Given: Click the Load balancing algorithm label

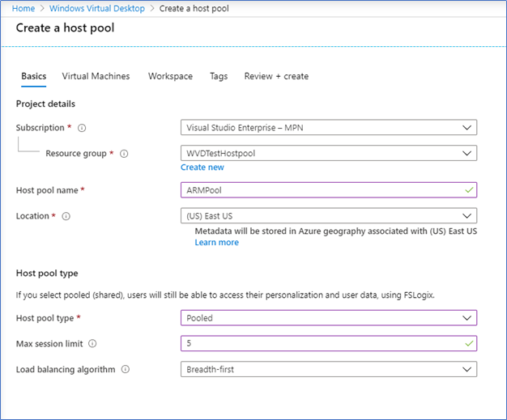Looking at the screenshot, I should point(66,369).
